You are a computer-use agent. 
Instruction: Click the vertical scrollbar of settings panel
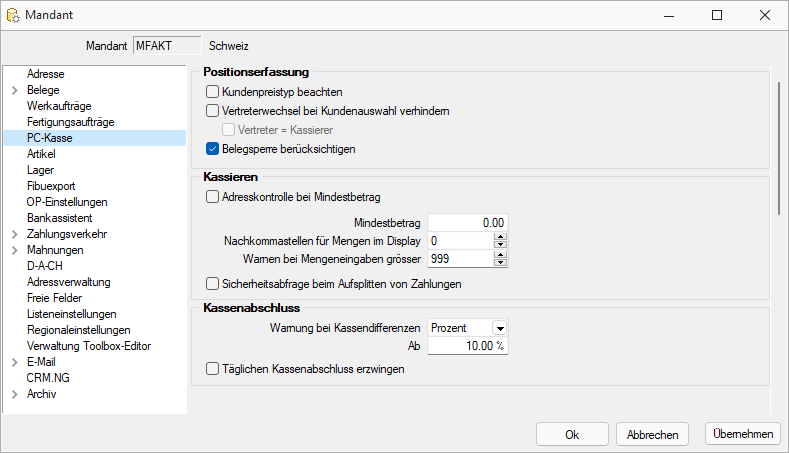779,148
